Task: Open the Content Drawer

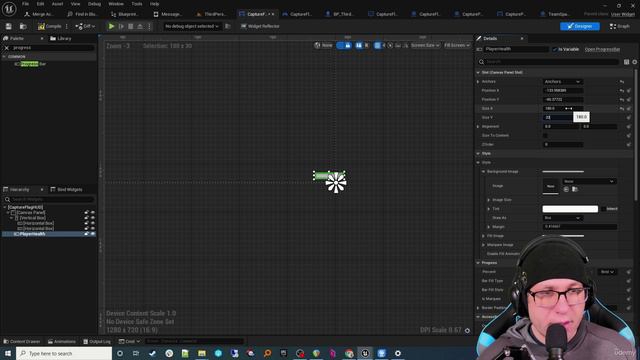Action: pyautogui.click(x=22, y=341)
